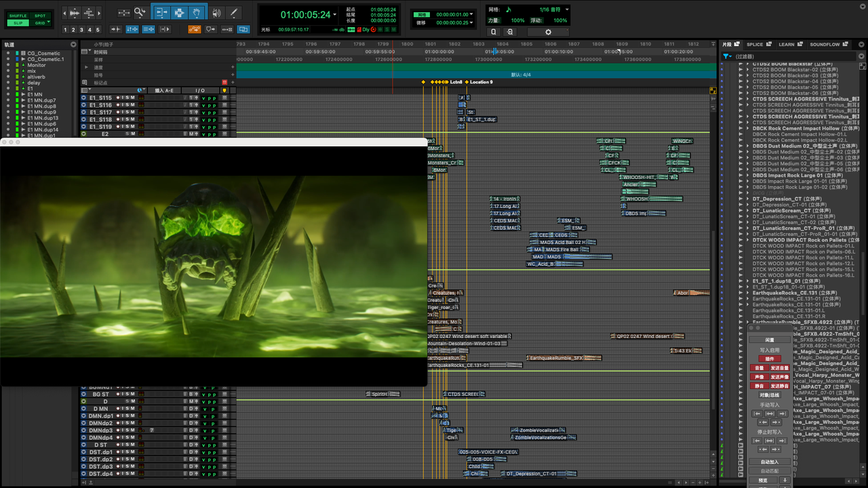Click the red Markers ruler add icon
Viewport: 868px width, 488px height.
pyautogui.click(x=224, y=82)
